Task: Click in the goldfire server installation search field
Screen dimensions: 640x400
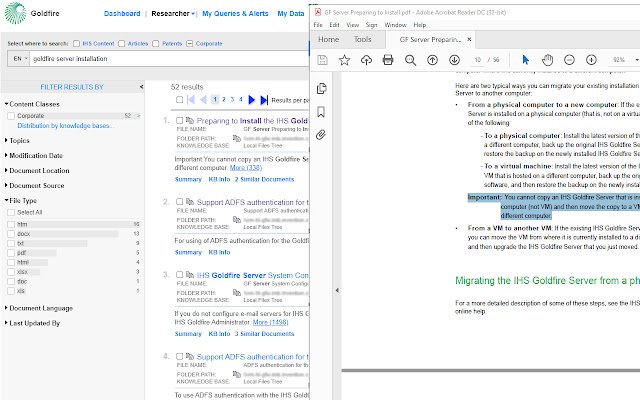Action: (x=169, y=59)
